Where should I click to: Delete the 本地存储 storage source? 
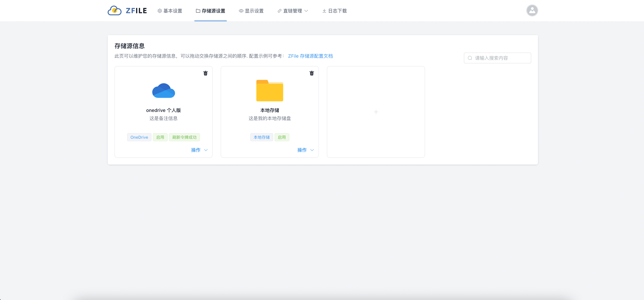312,73
